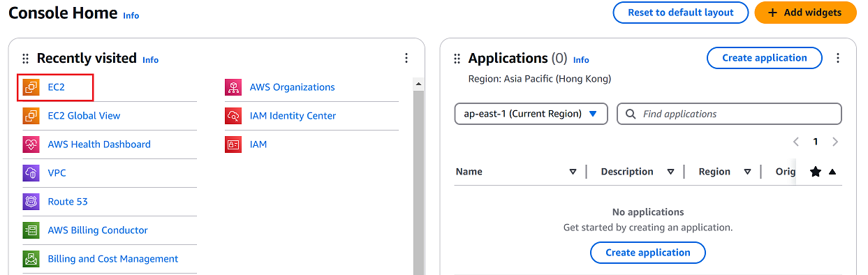Open the ap-east-1 region dropdown
Viewport: 868px width, 275px height.
coord(531,114)
